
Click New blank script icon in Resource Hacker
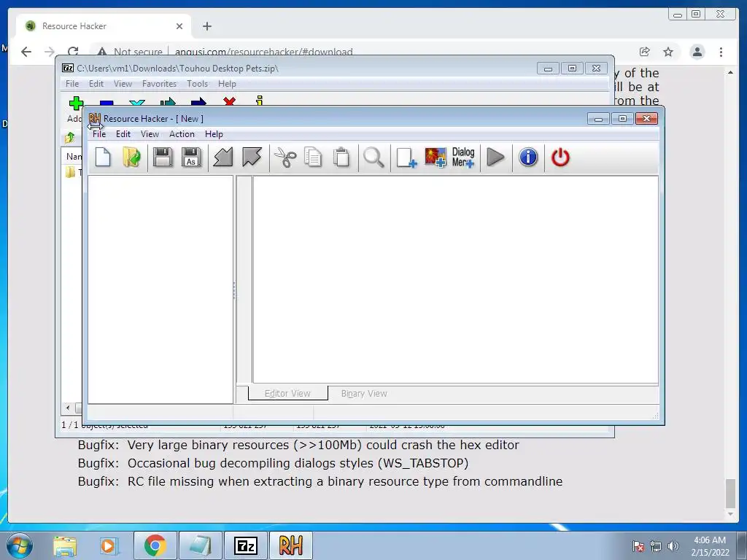(103, 157)
